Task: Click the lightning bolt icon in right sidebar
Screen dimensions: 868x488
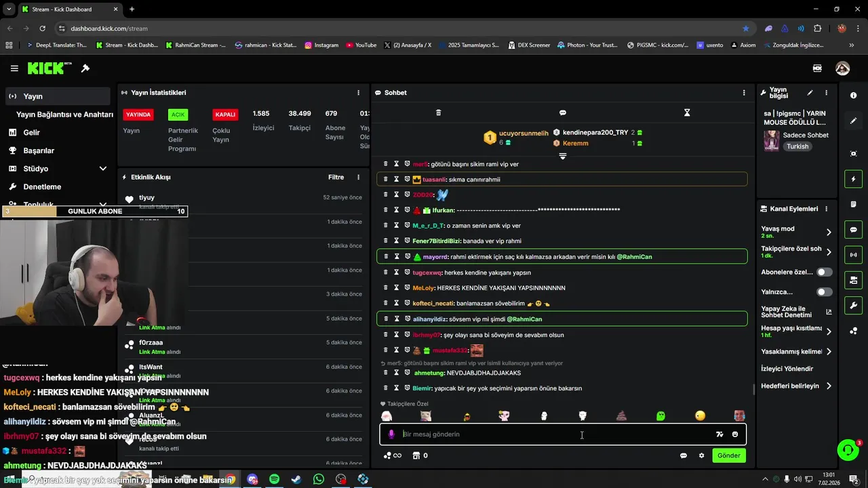Action: point(854,179)
